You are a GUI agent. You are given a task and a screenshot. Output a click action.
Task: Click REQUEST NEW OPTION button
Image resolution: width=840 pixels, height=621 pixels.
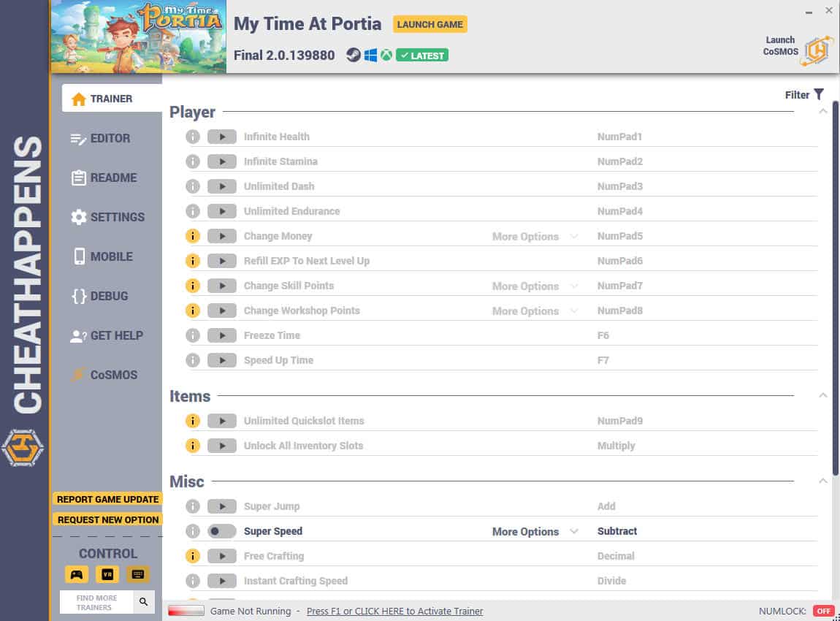point(107,519)
